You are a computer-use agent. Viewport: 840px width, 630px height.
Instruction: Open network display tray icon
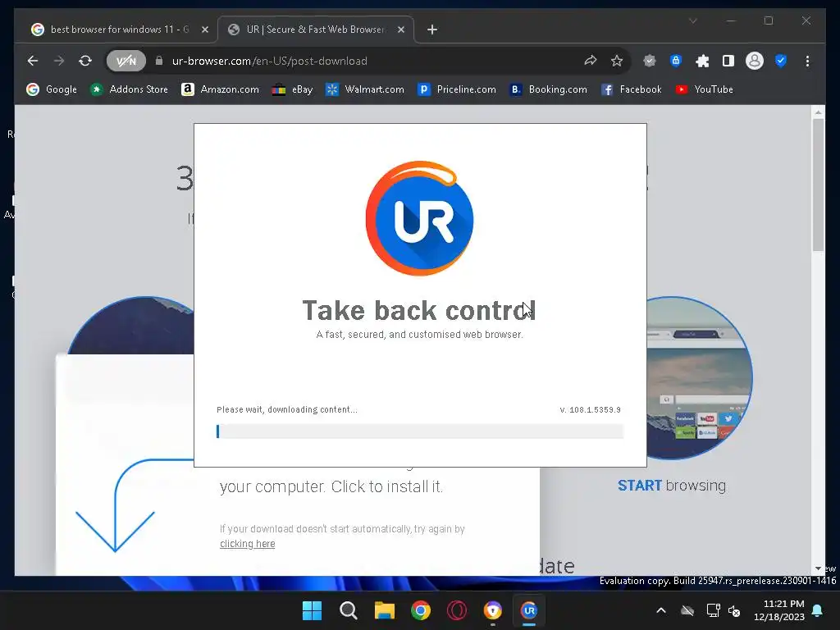(713, 610)
